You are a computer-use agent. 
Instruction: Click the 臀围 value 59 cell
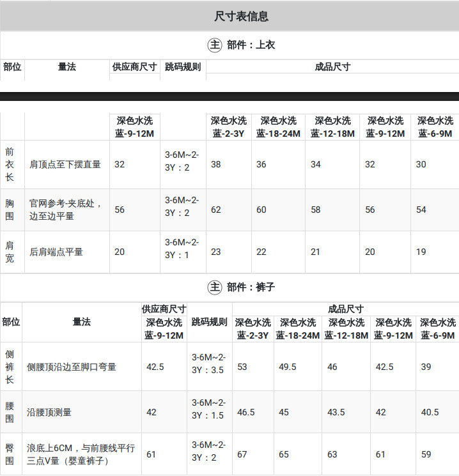[x=437, y=454]
